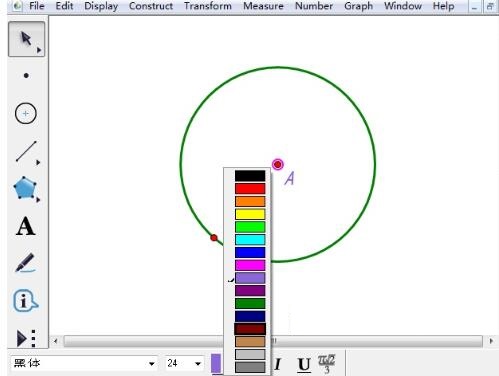Viewport: 499px width, 376px height.
Task: Open the math symbol notation button
Action: pyautogui.click(x=326, y=364)
